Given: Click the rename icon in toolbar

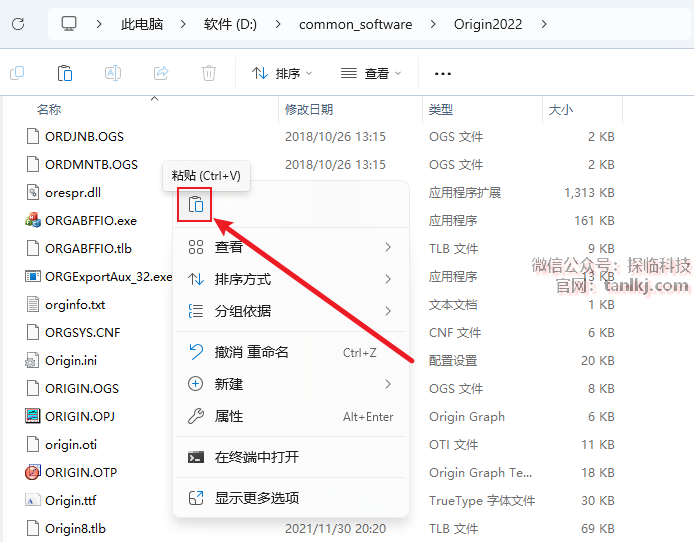Looking at the screenshot, I should pos(113,73).
